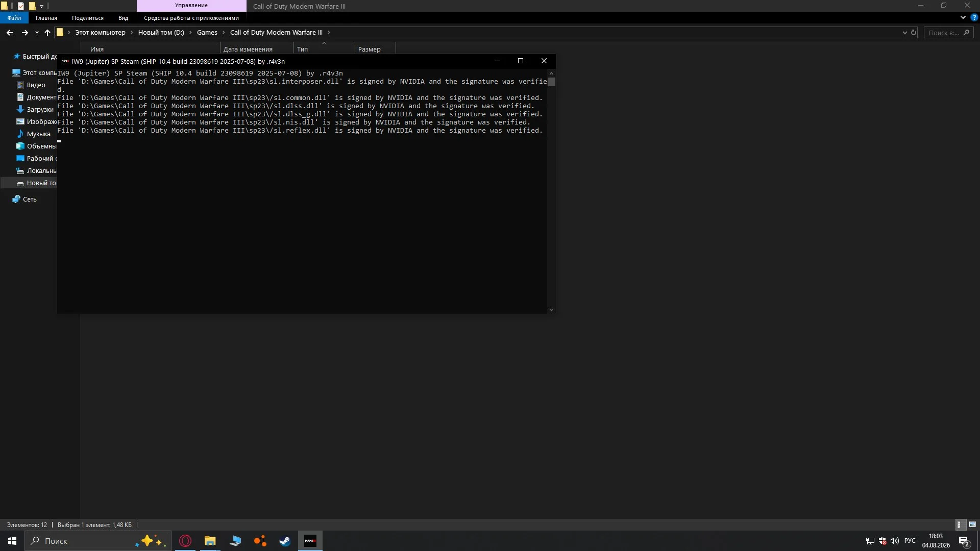Click Этот компьютер in address breadcrumb
The image size is (980, 551).
point(100,32)
